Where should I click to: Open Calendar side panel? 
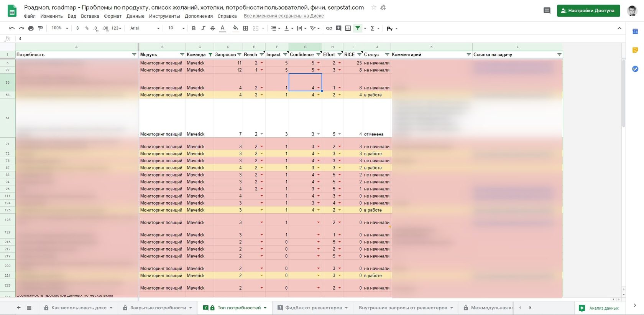635,31
